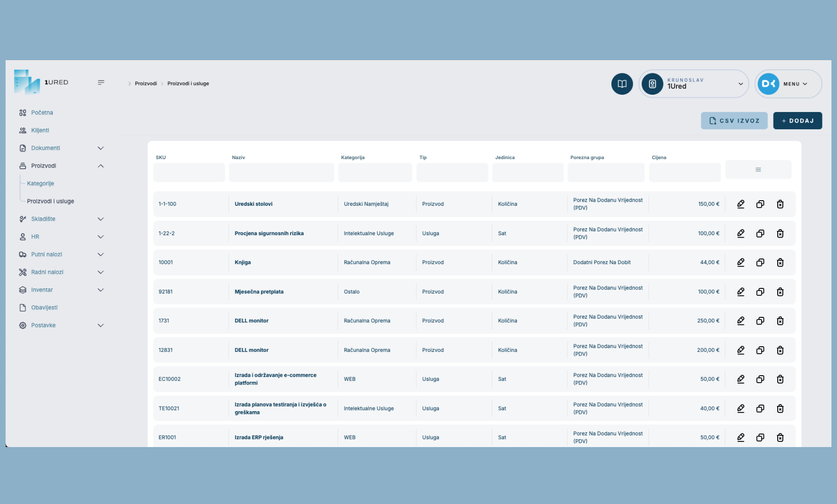Click the delete icon for SKU 1731

[780, 321]
